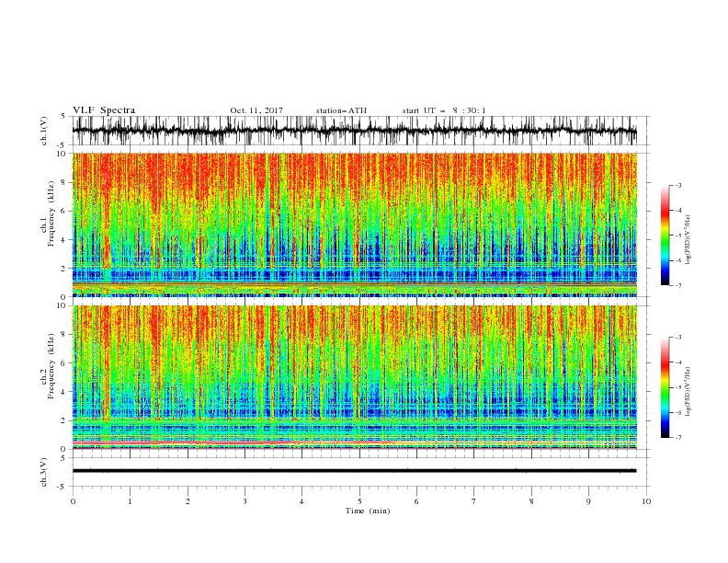Click the ch.2 spectrogram panel
The height and width of the screenshot is (563, 728).
354,377
